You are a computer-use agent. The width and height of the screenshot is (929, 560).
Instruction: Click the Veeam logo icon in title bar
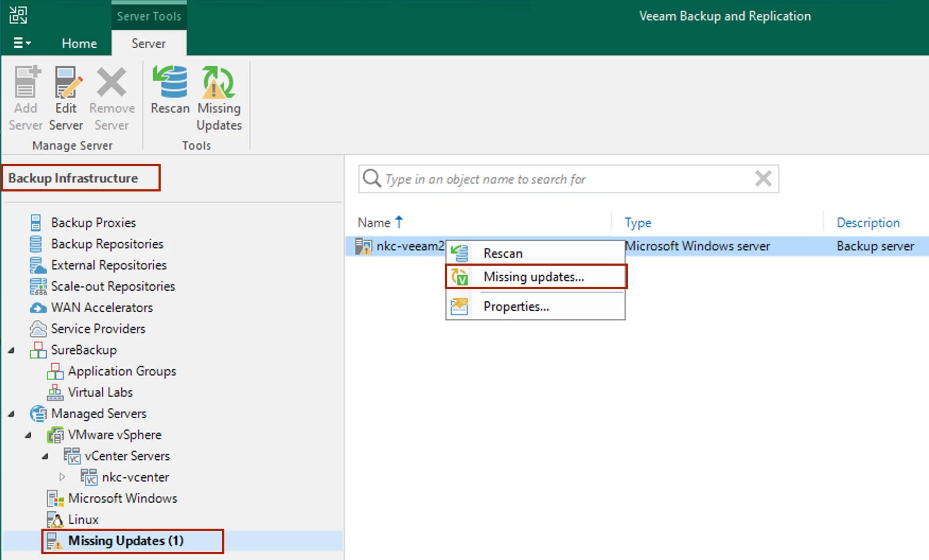click(18, 15)
